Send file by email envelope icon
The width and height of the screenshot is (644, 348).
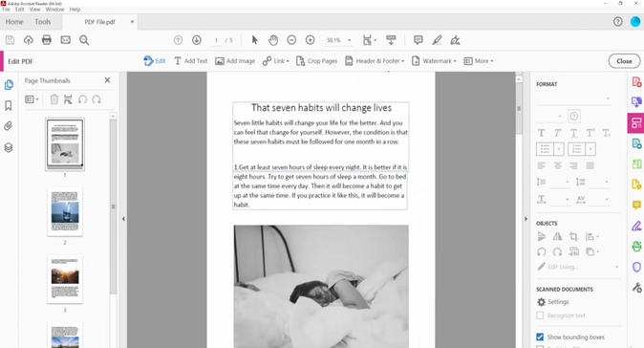coord(65,40)
